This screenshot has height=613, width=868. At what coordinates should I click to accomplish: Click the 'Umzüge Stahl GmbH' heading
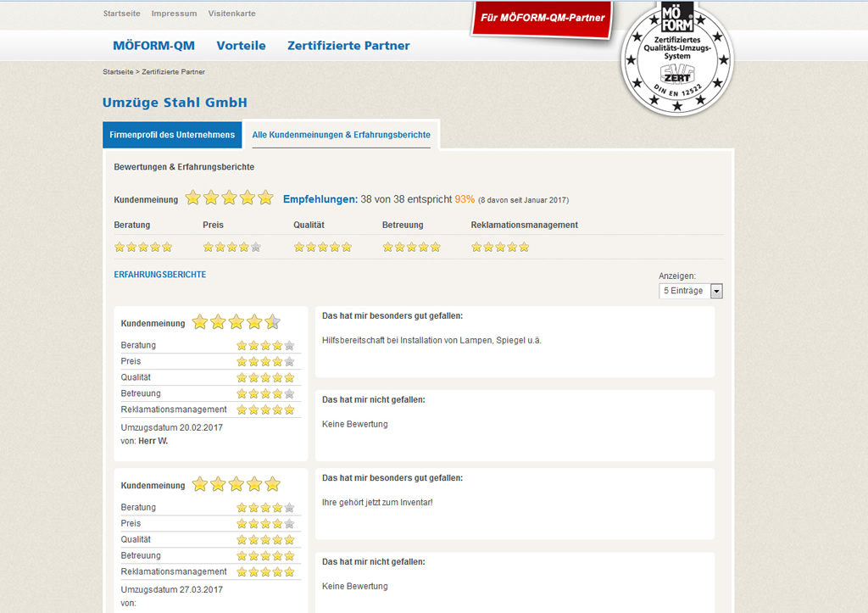click(175, 103)
